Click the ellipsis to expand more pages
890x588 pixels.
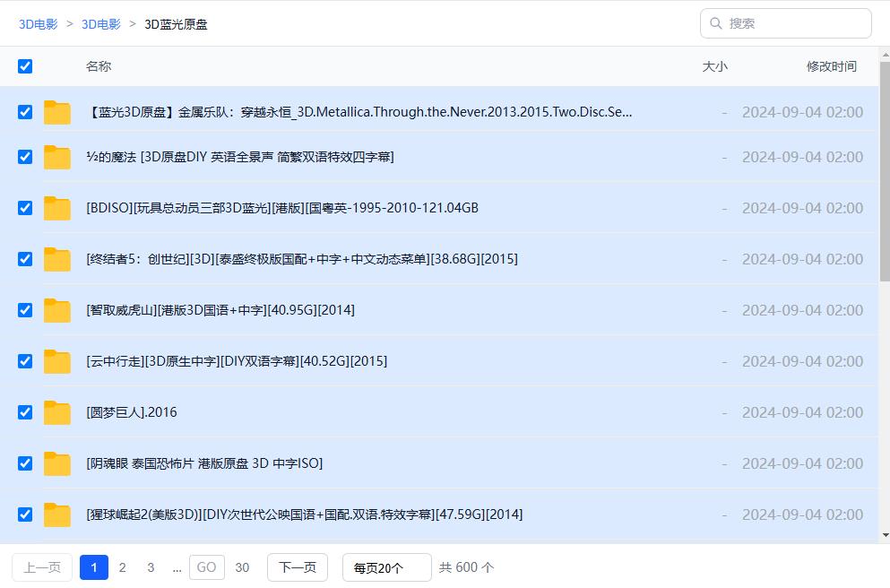tap(177, 567)
